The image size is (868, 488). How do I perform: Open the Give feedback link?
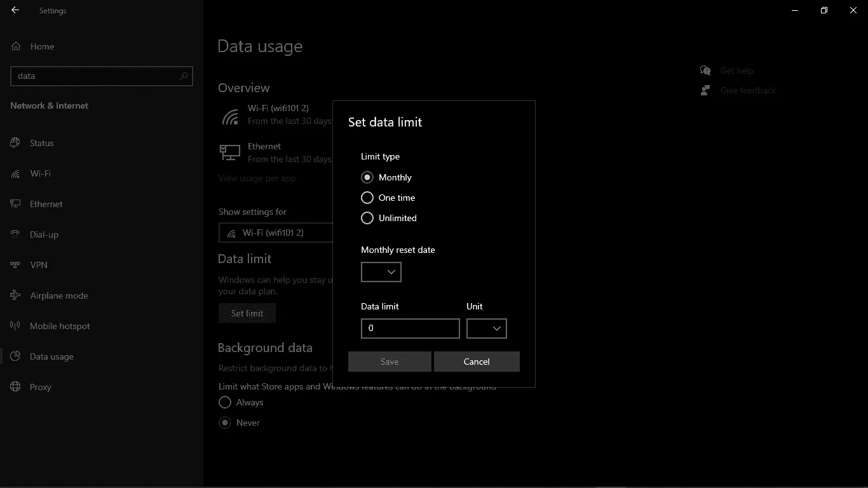pyautogui.click(x=749, y=90)
